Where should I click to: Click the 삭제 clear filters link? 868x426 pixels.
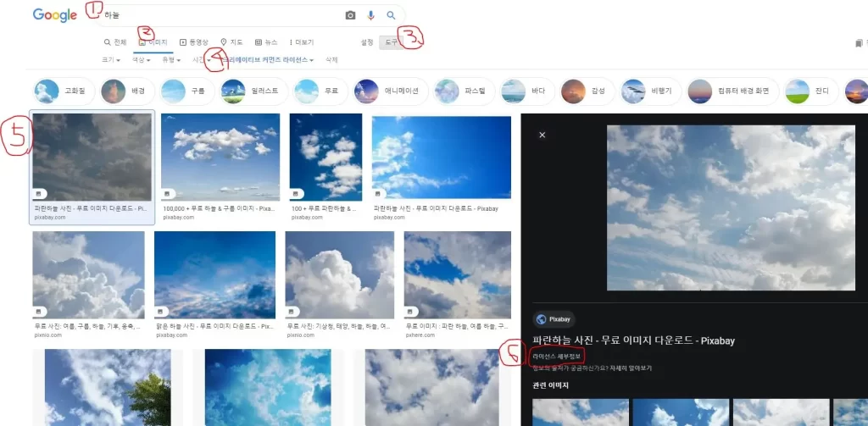tap(331, 60)
